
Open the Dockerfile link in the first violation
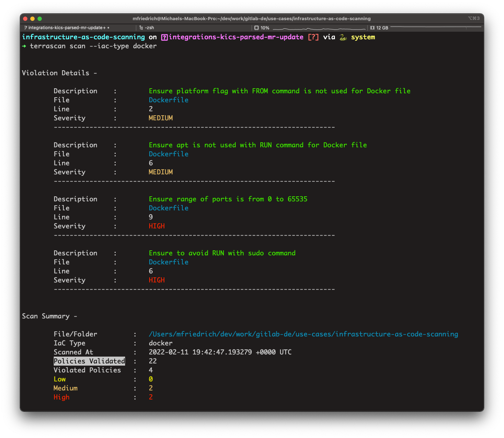pos(169,100)
